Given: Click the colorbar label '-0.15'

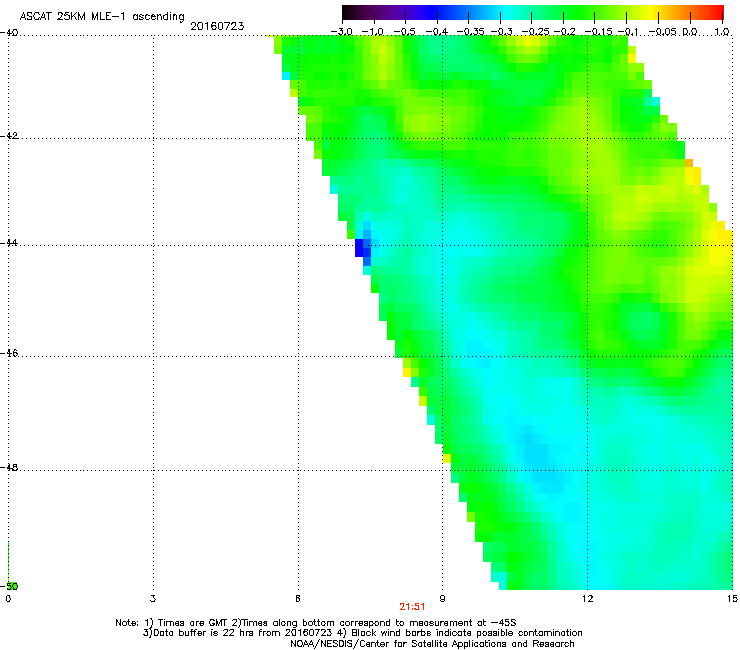Looking at the screenshot, I should pyautogui.click(x=598, y=32).
